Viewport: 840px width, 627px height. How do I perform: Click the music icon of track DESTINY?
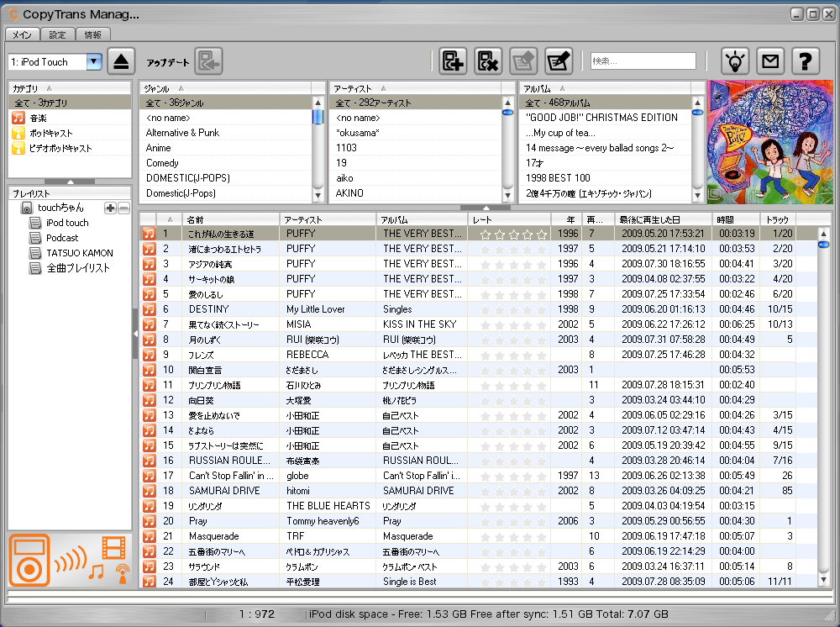point(149,309)
